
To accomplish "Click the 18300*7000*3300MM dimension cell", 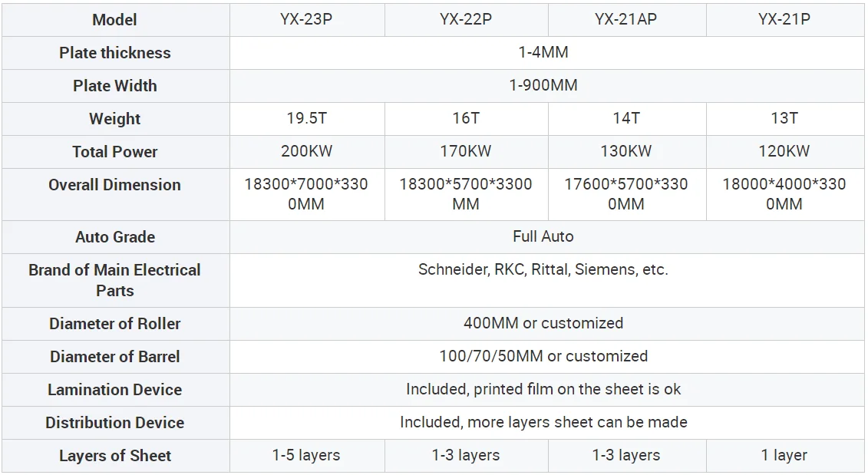I will 306,194.
